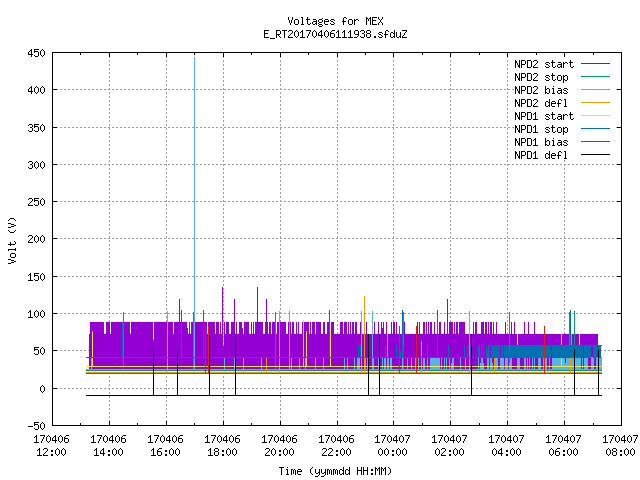Click the chart title 'Voltages for MEX'

335,21
